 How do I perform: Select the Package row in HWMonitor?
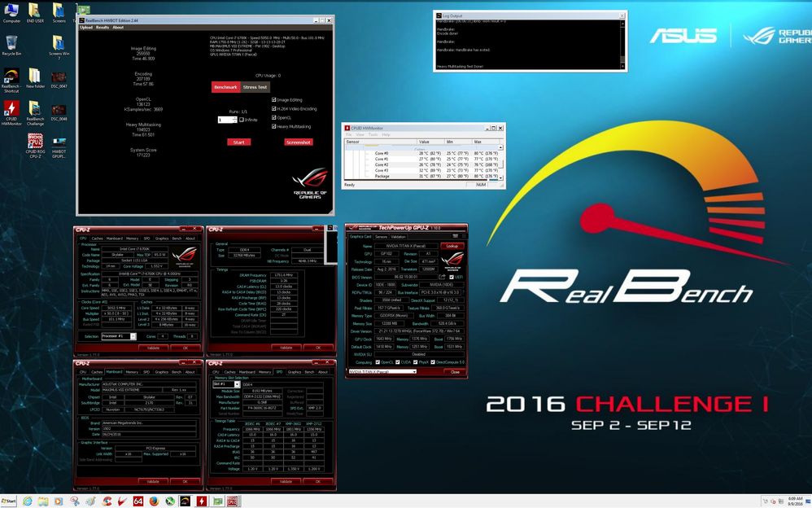click(422, 176)
